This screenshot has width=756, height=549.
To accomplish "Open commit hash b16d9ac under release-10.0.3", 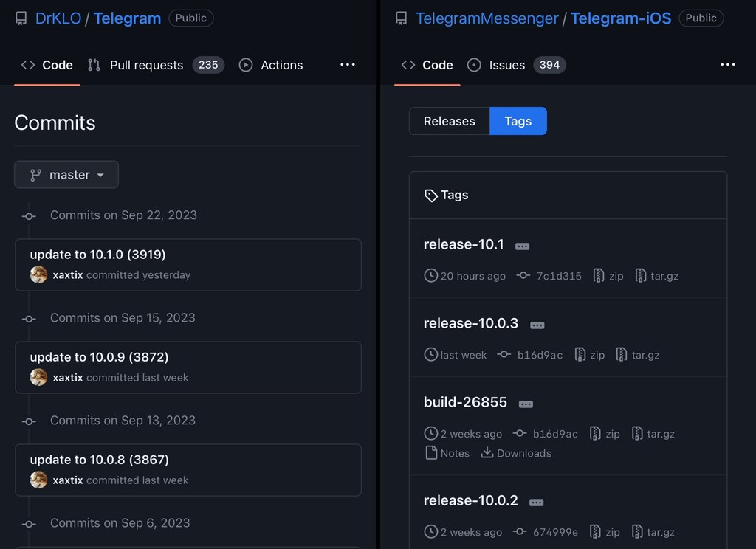I will (x=540, y=355).
